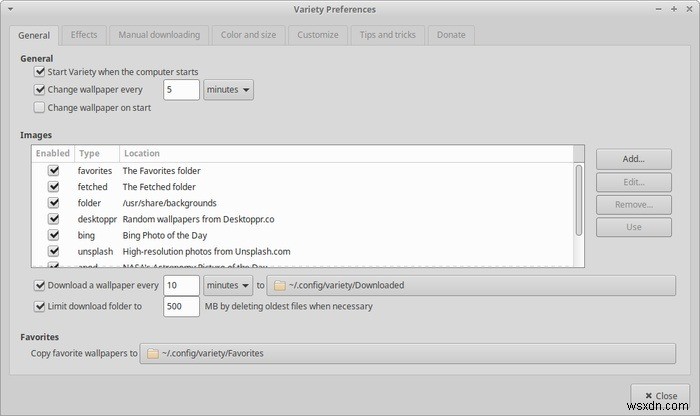
Task: Toggle the unsplash source checkbox
Action: click(x=54, y=251)
